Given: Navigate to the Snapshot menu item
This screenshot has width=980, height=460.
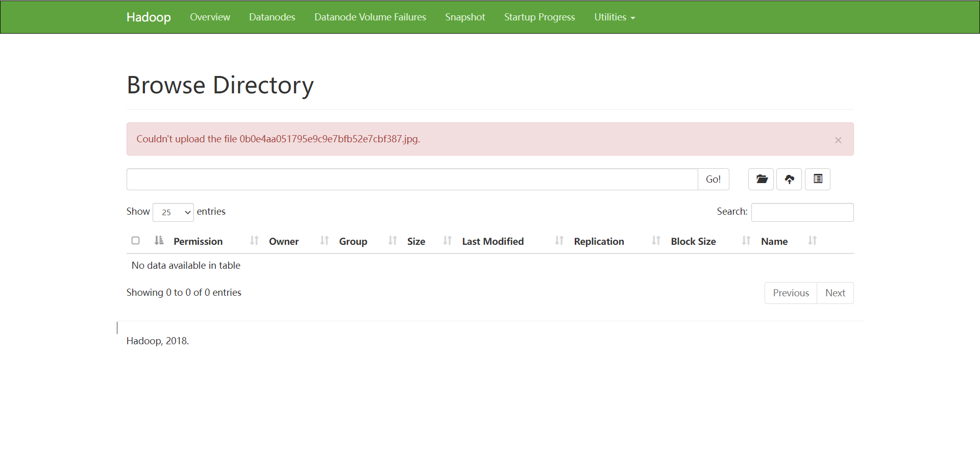Looking at the screenshot, I should [x=465, y=17].
